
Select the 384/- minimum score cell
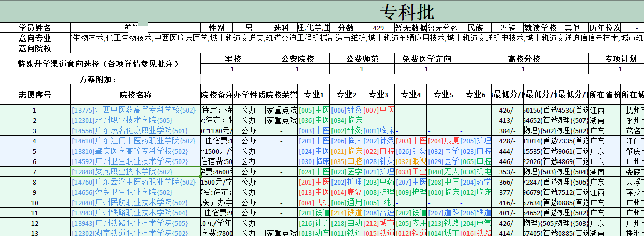tap(508, 131)
